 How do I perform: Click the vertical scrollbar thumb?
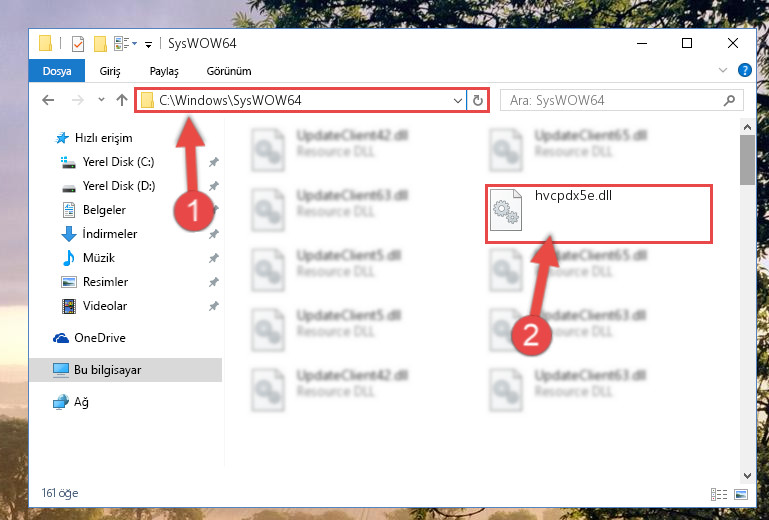tap(747, 160)
